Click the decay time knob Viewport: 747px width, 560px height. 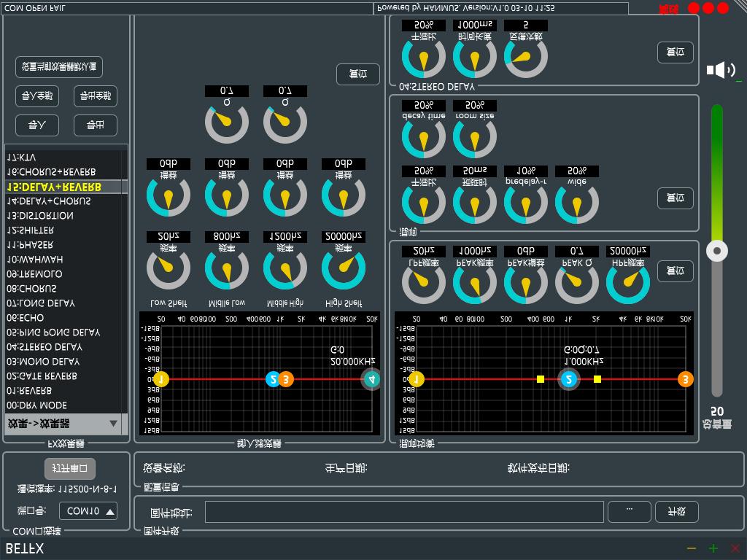[423, 136]
